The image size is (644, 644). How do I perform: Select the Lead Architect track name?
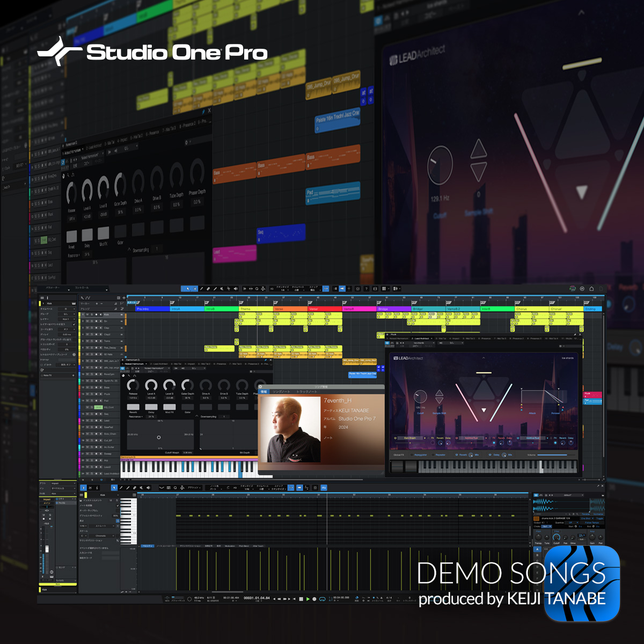coord(112,473)
